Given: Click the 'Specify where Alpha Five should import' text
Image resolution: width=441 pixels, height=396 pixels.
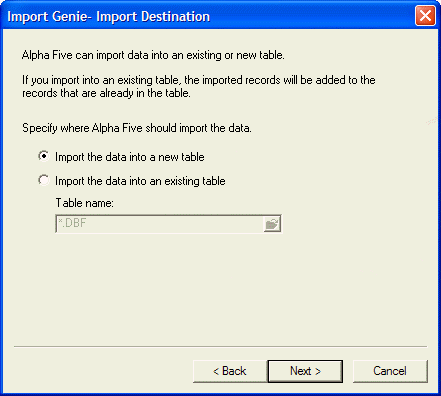Looking at the screenshot, I should tap(137, 128).
